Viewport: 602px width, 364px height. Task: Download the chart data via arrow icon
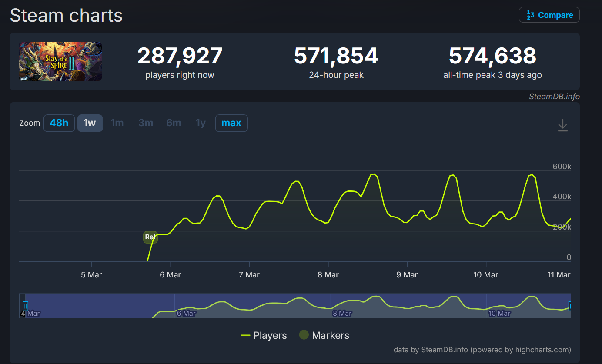pos(563,125)
